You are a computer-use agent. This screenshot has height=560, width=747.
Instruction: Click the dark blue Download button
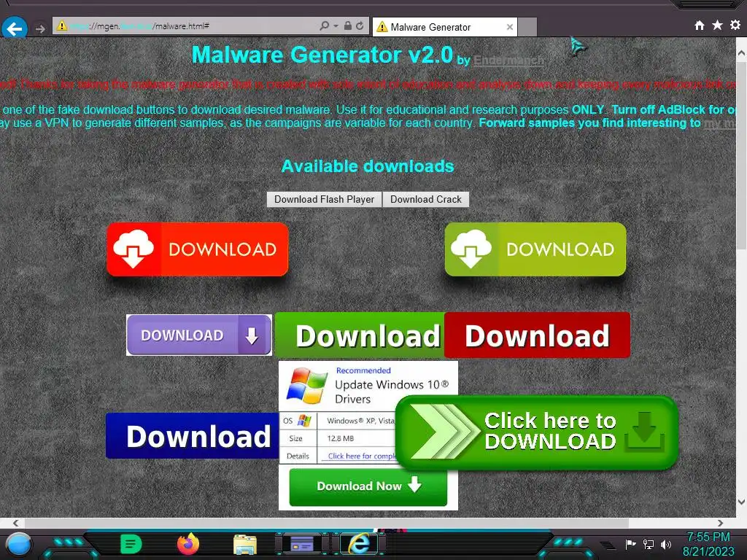(192, 436)
